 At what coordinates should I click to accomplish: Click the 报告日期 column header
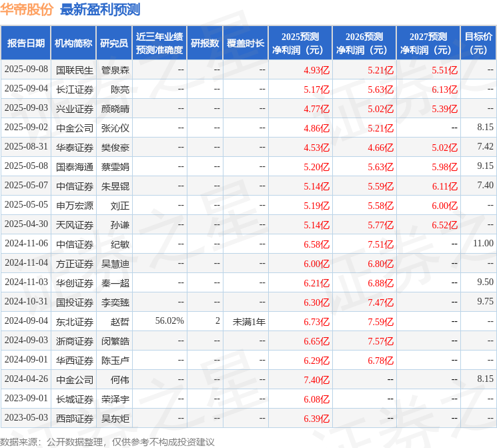pos(25,43)
